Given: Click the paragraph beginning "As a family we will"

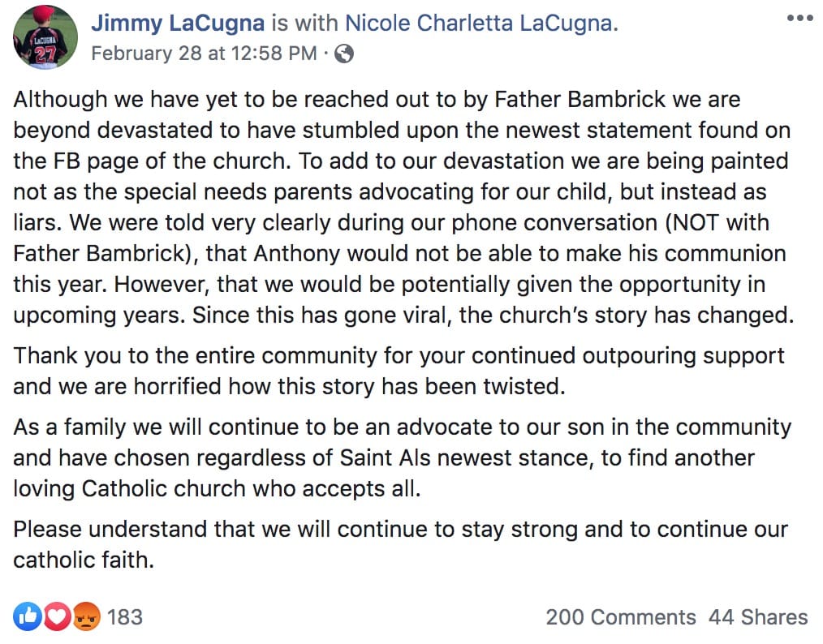Looking at the screenshot, I should click(402, 457).
